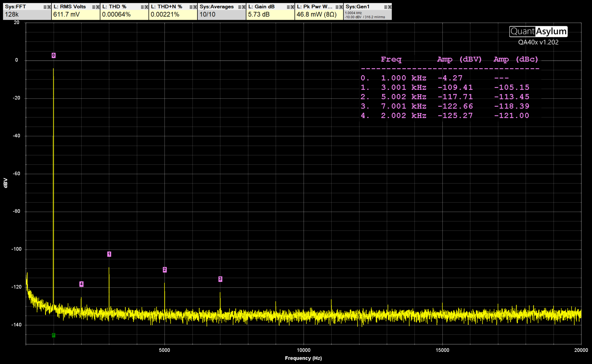This screenshot has height=364, width=592.
Task: Click table row 2 frequency 5.002 kHz
Action: [404, 97]
